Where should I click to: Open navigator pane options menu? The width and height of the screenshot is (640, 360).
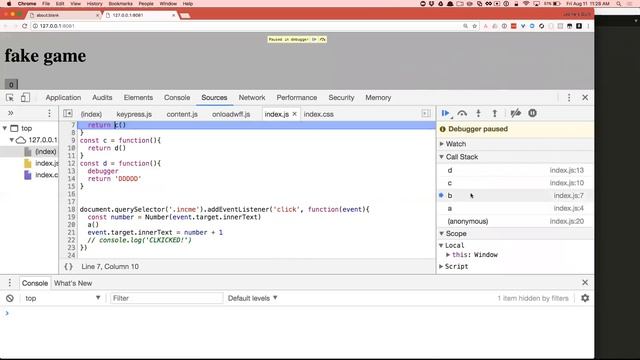coord(49,113)
